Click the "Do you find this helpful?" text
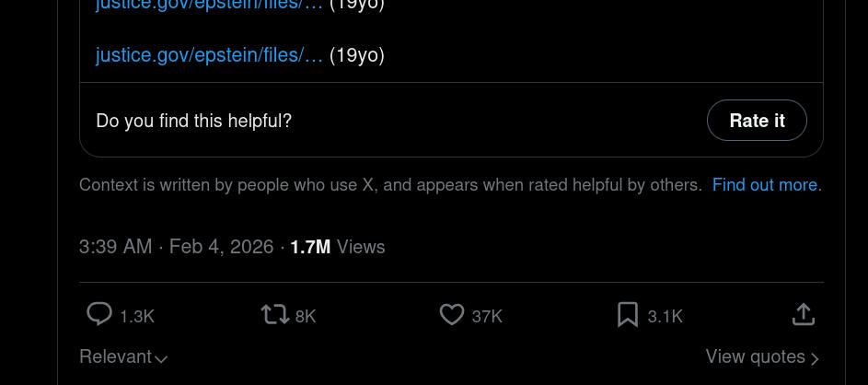 pos(193,121)
